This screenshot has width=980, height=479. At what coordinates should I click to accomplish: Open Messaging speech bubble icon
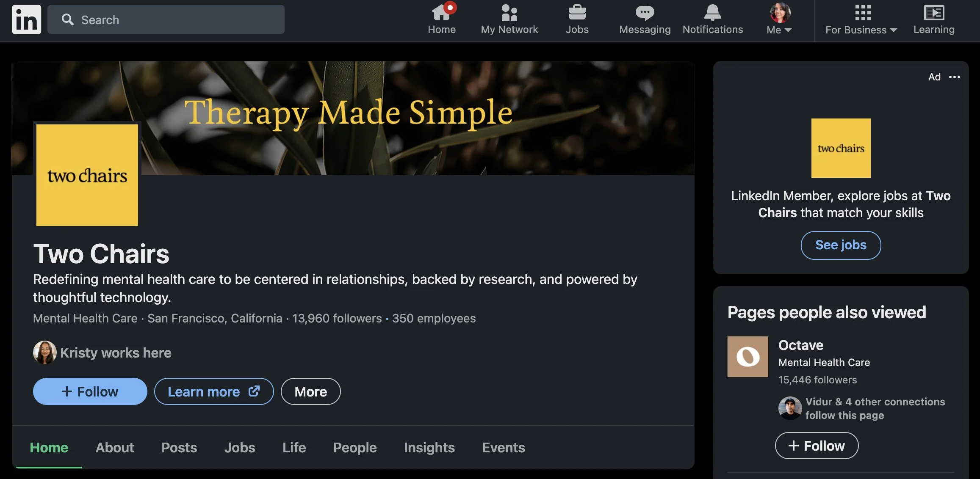(x=645, y=13)
